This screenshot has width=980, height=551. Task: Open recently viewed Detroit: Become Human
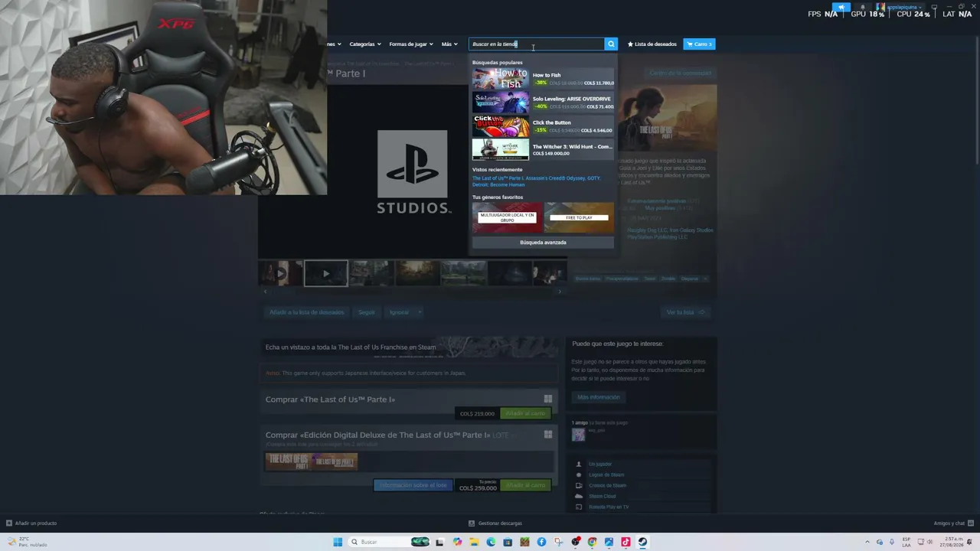[x=498, y=184]
